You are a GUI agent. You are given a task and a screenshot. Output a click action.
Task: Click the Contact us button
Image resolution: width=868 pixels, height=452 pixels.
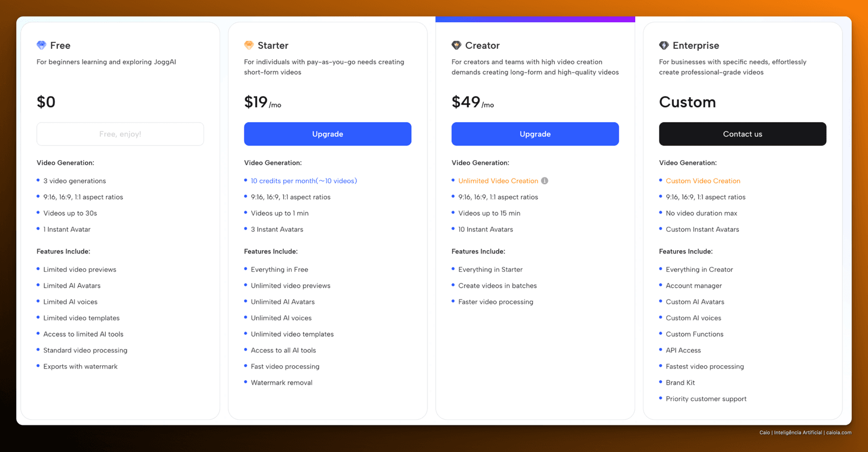coord(743,134)
